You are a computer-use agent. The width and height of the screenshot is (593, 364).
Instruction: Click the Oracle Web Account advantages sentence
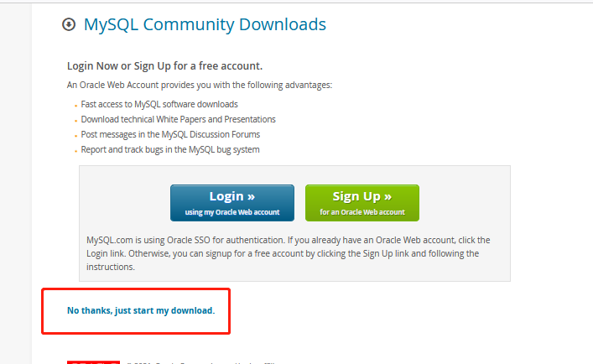tap(200, 85)
